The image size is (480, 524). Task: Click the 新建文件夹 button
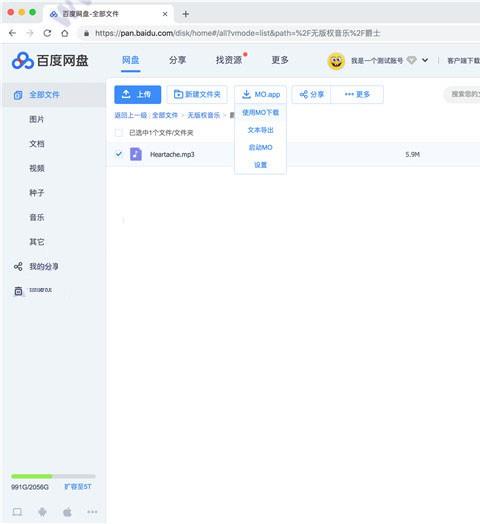tap(197, 95)
